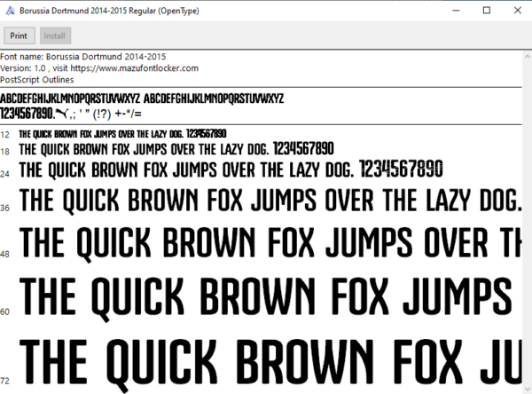The height and width of the screenshot is (394, 532).
Task: Click the '36' size label
Action: point(4,208)
